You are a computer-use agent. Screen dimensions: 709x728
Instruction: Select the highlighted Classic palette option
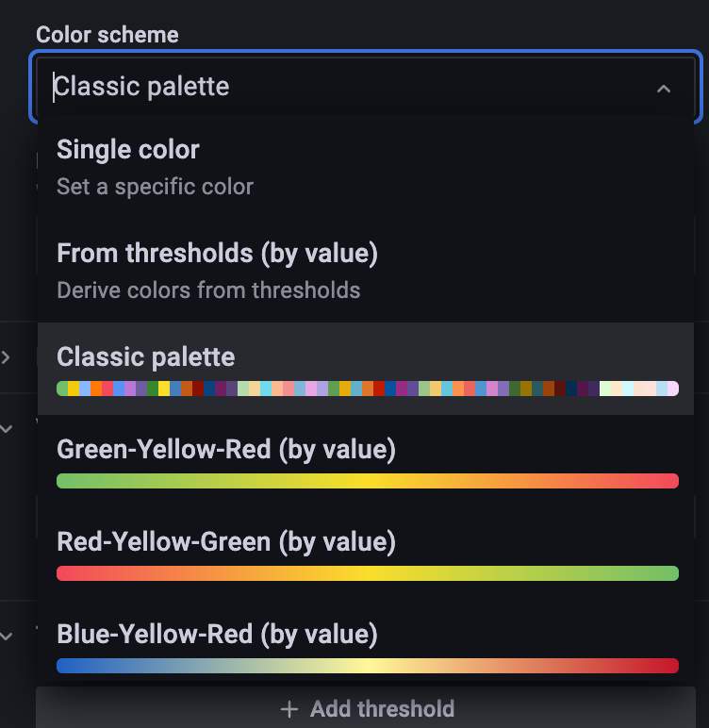[x=366, y=369]
